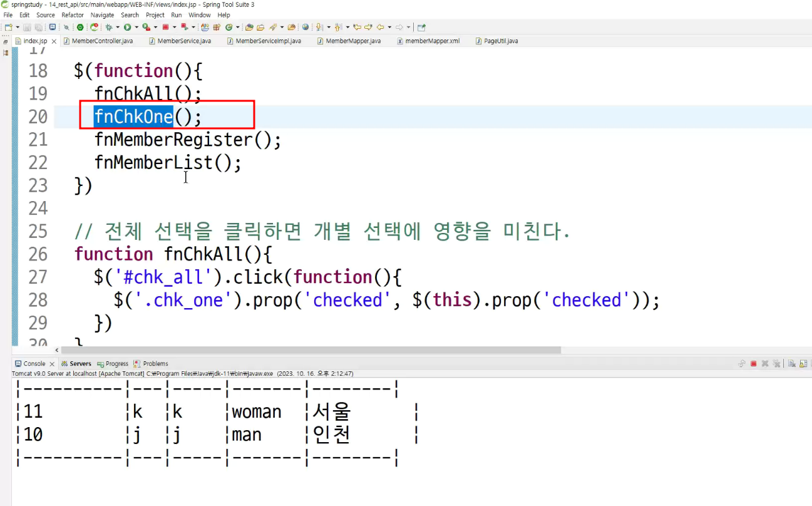Click the Save All toolbar icon
Image resolution: width=812 pixels, height=506 pixels.
39,28
